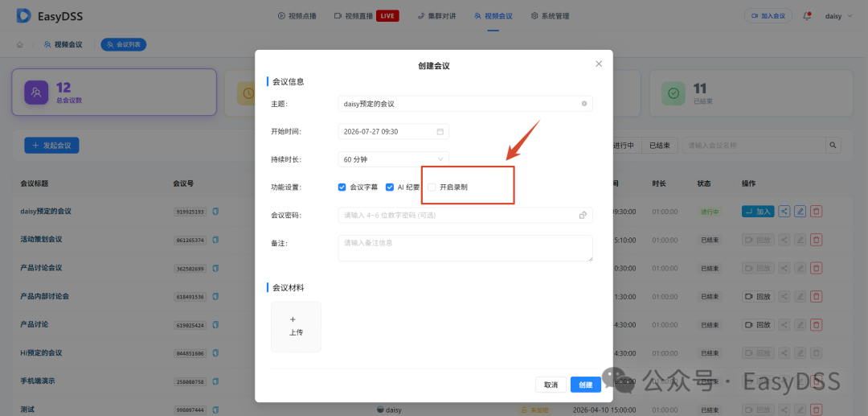The width and height of the screenshot is (868, 416).
Task: Uncheck the AI 纪要 checkbox
Action: point(390,187)
